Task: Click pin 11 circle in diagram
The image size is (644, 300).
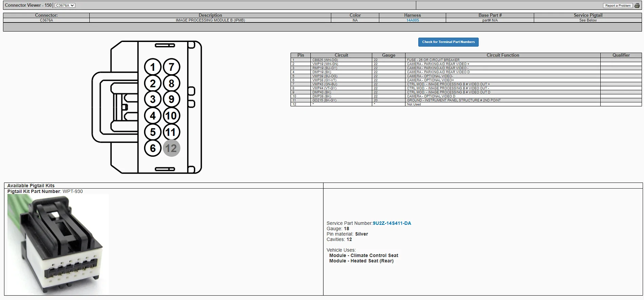Action: click(x=172, y=132)
